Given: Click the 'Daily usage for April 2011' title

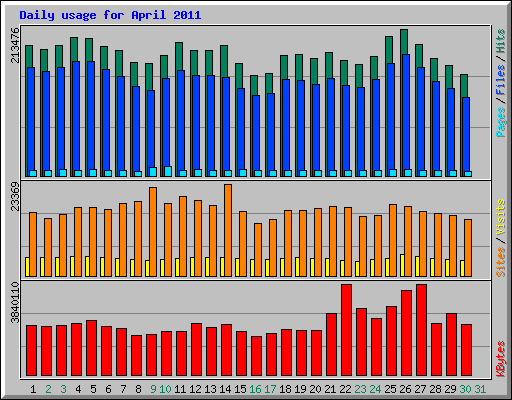Looking at the screenshot, I should click(x=110, y=15).
